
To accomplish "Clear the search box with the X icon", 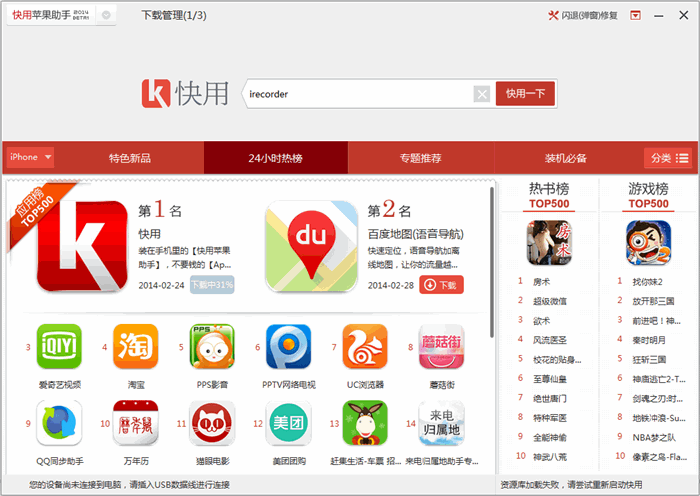I will (482, 94).
